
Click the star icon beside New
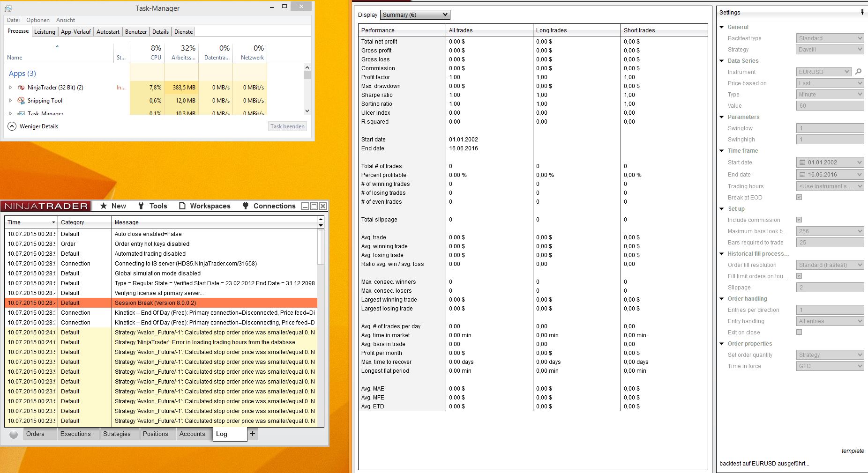[x=104, y=206]
